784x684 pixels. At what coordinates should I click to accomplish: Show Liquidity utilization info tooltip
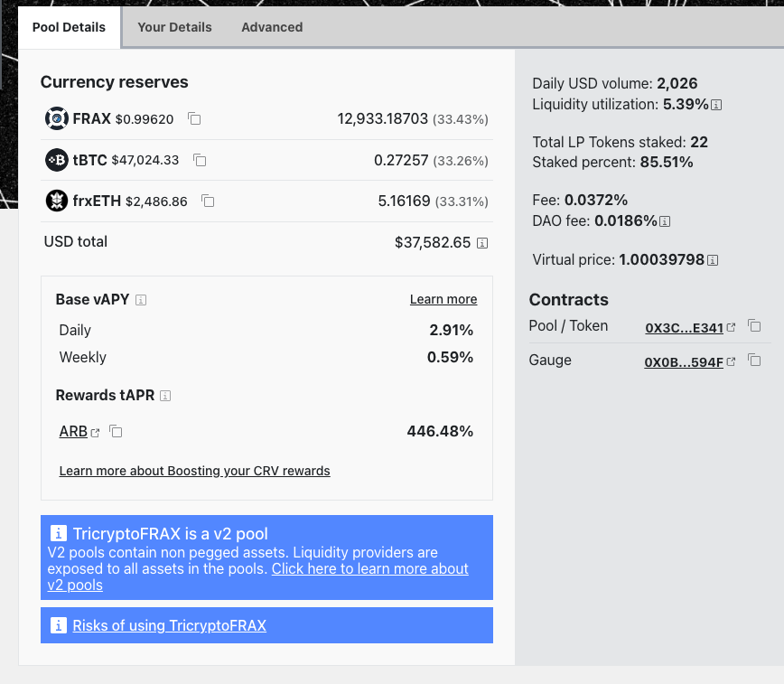point(716,105)
